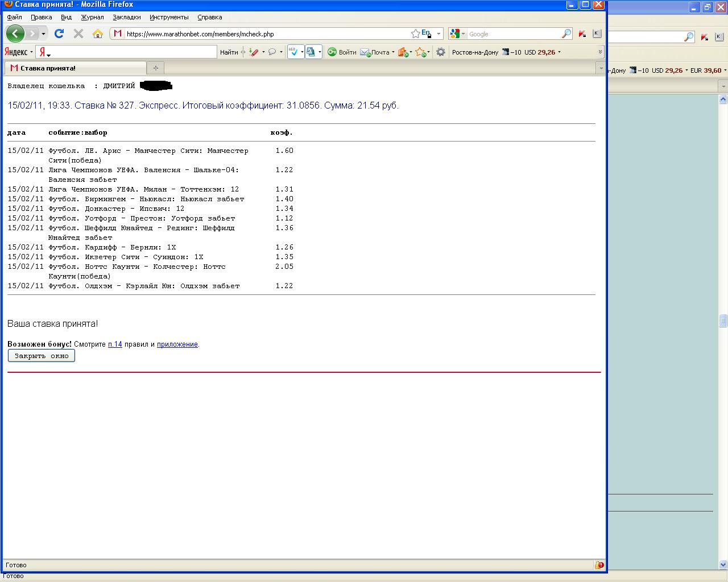Click the red Yandex Я icon in search field

pos(43,52)
